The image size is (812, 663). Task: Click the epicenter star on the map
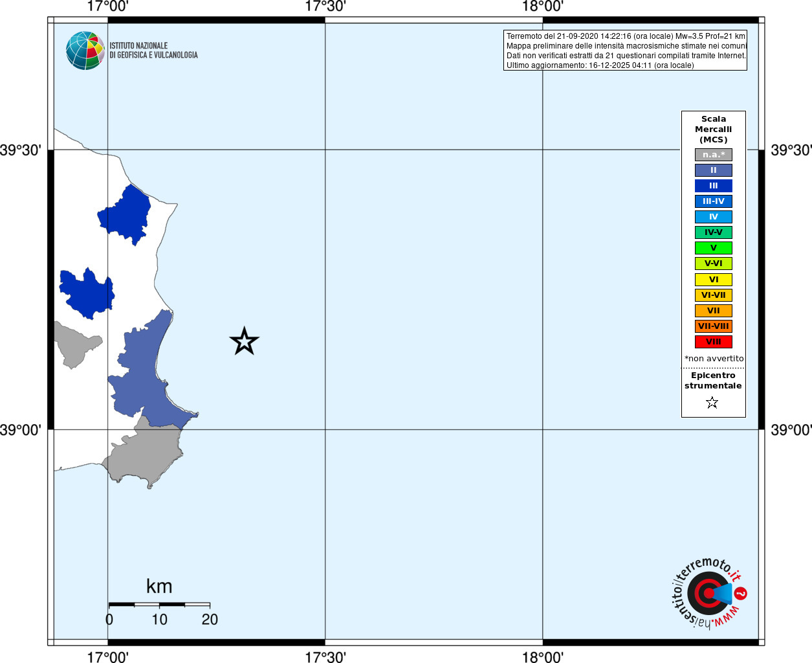(244, 341)
